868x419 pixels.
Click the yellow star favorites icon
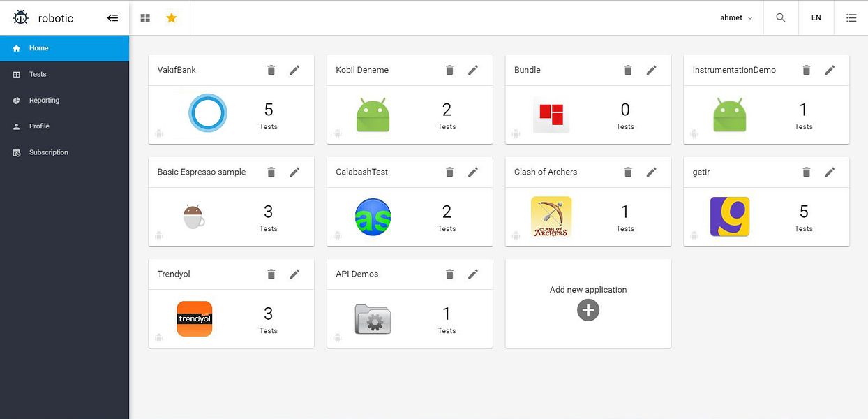click(x=171, y=18)
